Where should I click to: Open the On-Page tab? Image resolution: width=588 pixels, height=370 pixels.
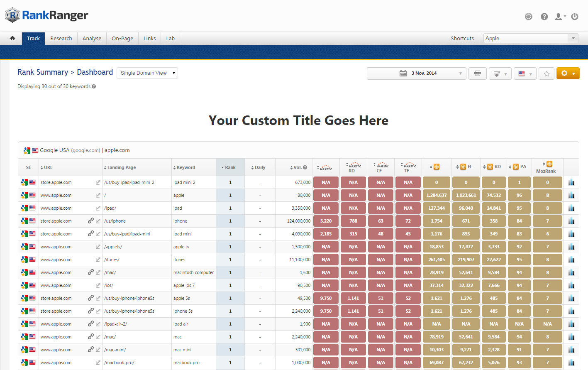pyautogui.click(x=122, y=38)
